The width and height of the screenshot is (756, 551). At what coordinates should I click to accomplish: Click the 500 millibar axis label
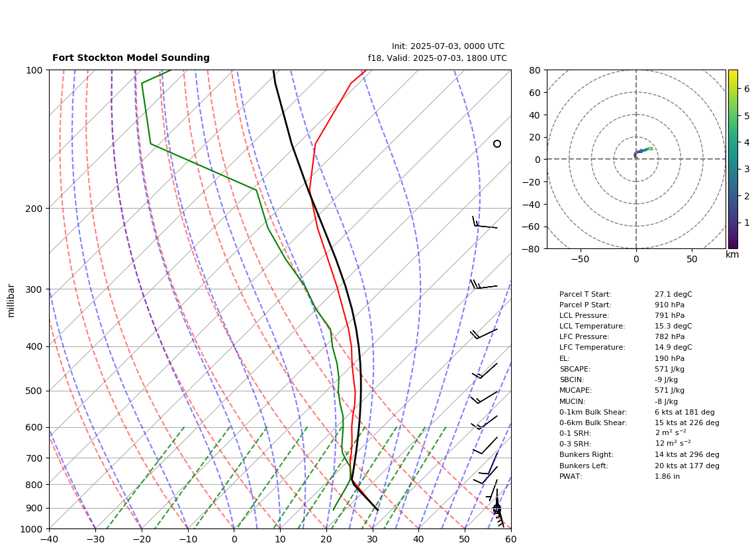pyautogui.click(x=34, y=391)
